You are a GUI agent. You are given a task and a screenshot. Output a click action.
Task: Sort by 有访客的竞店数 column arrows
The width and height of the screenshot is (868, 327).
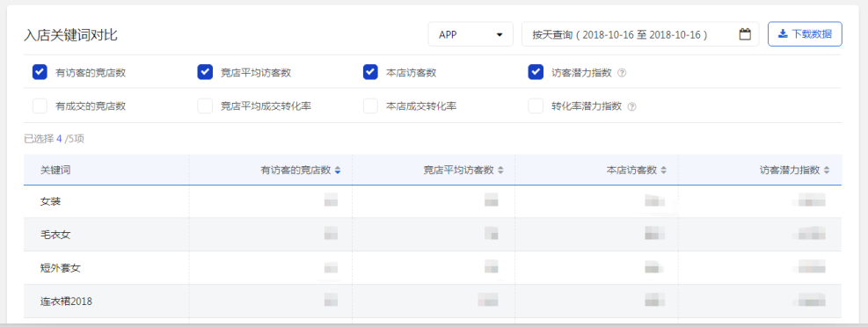point(338,171)
